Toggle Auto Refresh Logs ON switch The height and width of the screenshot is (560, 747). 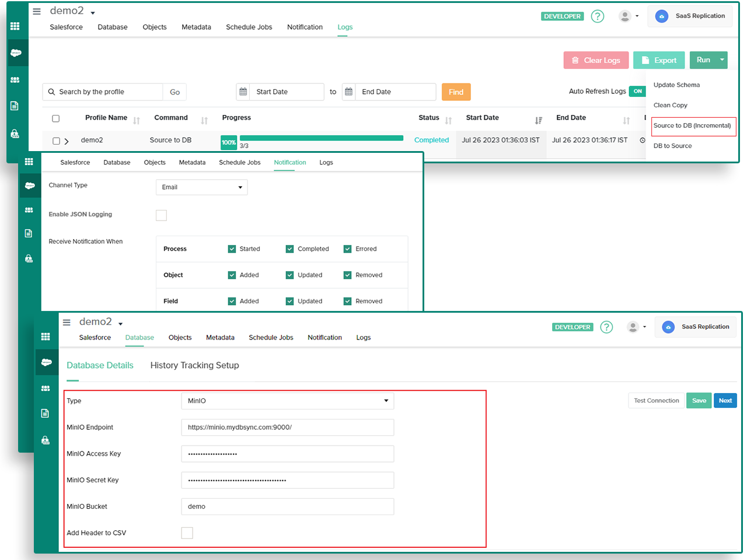click(637, 91)
